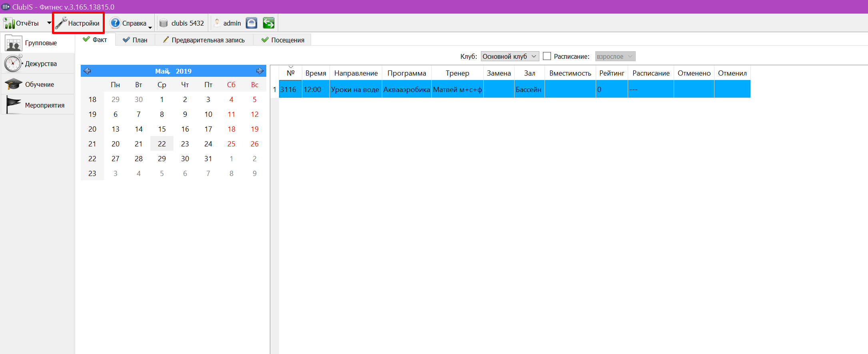Expand the Отчёты dropdown arrow

pos(49,23)
